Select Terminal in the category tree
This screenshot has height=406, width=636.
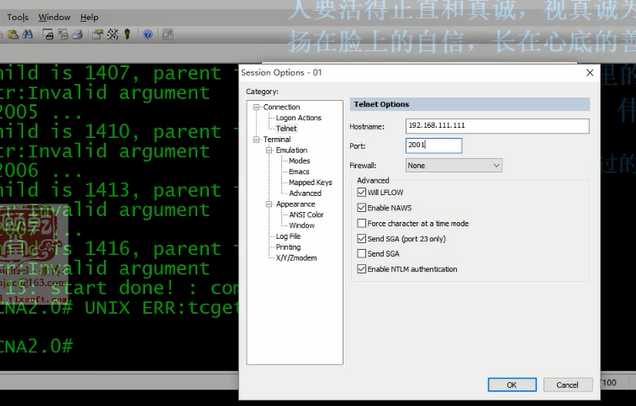pyautogui.click(x=277, y=140)
